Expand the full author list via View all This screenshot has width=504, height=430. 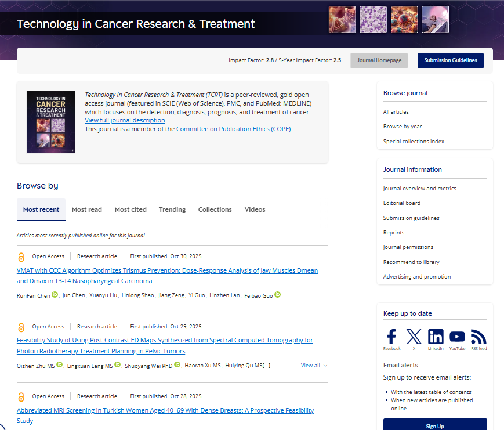coord(310,365)
